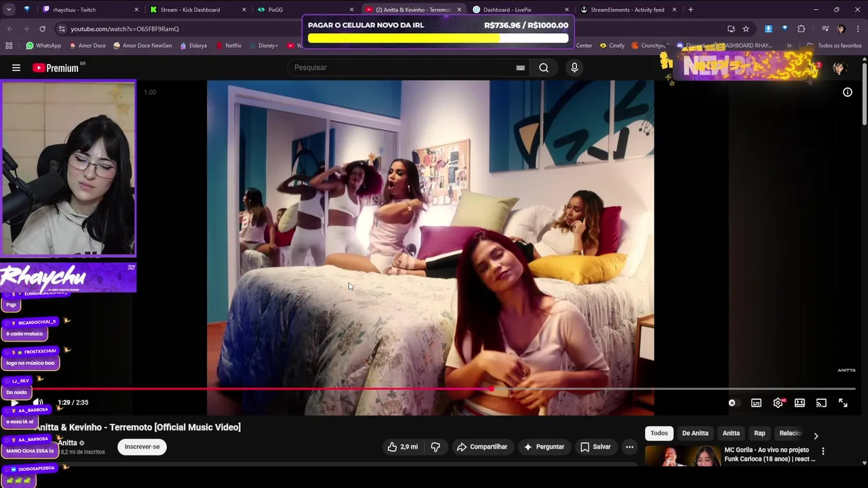The width and height of the screenshot is (868, 488).
Task: Open Cinefy bookmark
Action: tap(612, 45)
